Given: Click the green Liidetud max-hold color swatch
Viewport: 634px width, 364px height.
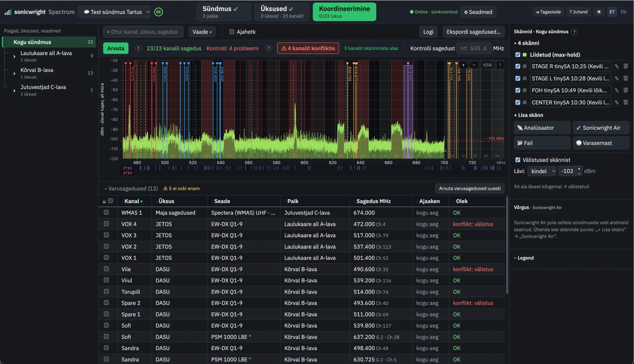Looking at the screenshot, I should click(x=525, y=55).
